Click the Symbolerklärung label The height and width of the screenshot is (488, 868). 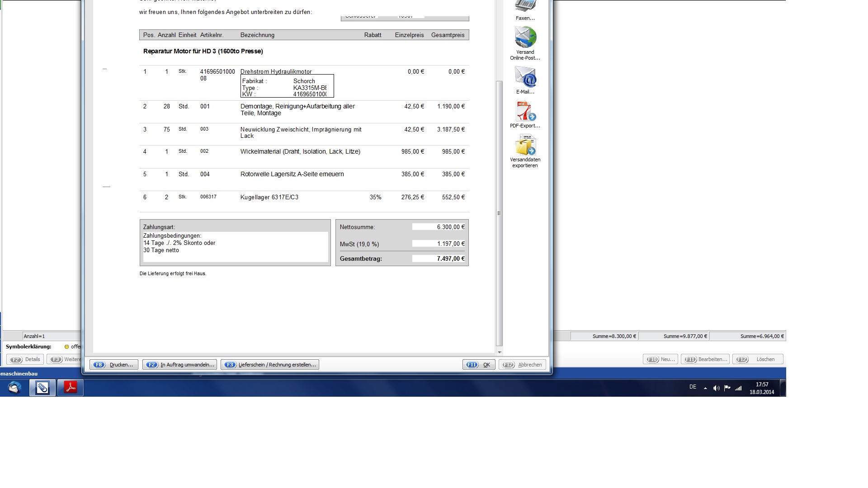(x=28, y=347)
